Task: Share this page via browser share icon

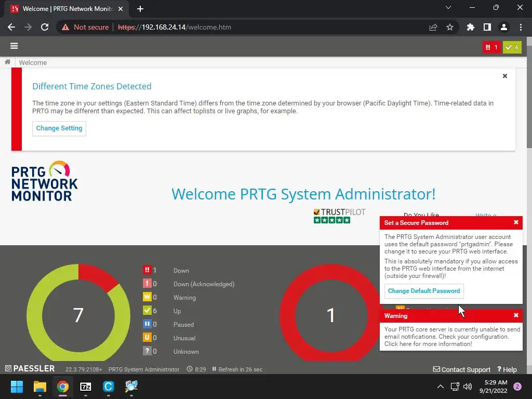Action: pos(433,27)
